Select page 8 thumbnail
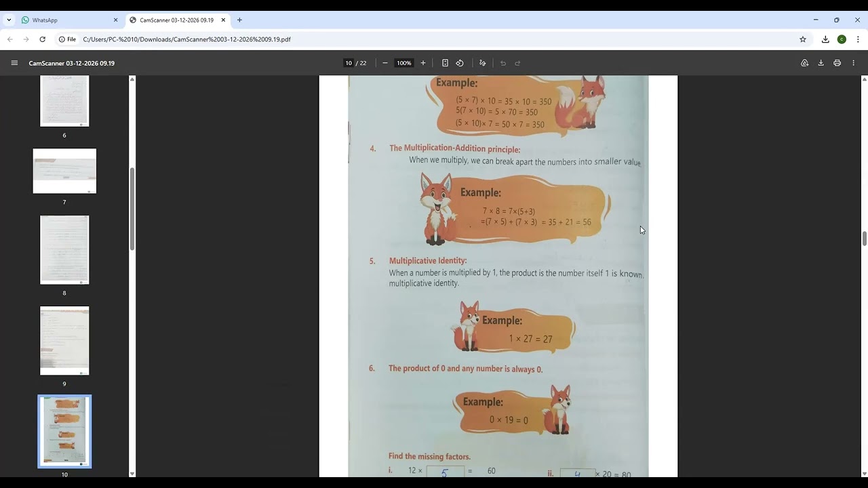Image resolution: width=868 pixels, height=488 pixels. click(x=64, y=249)
